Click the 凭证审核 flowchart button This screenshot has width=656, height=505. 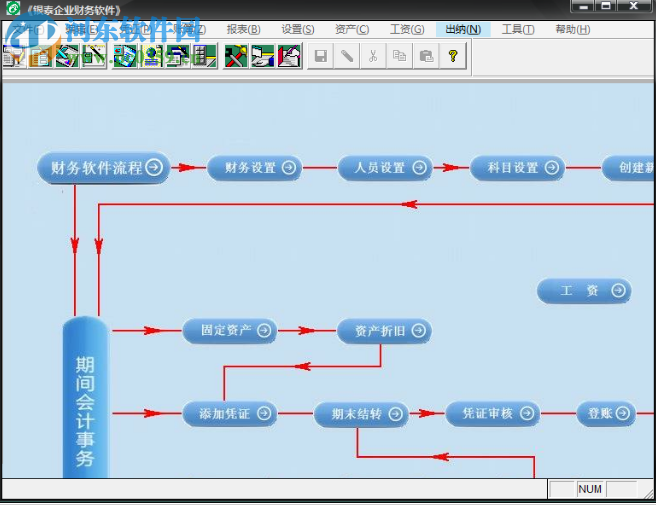click(493, 414)
